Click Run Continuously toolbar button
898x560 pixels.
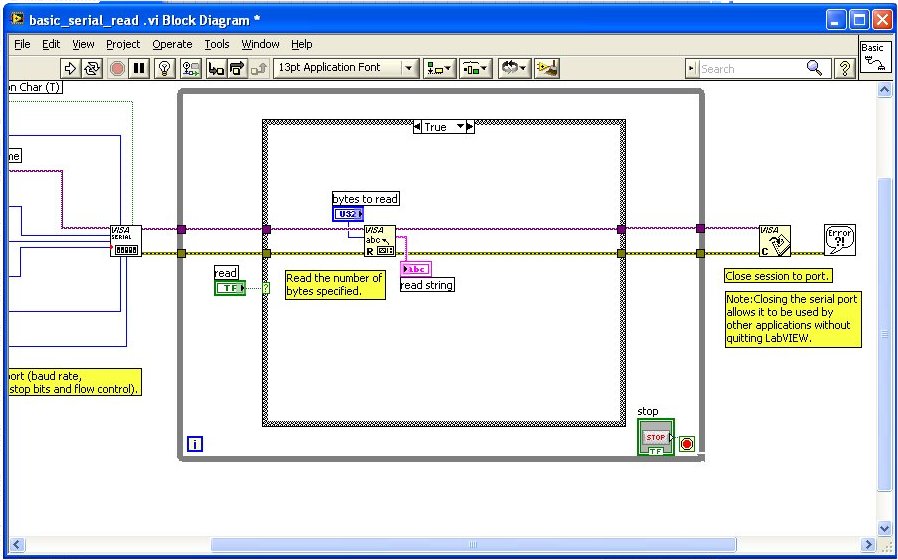(93, 68)
